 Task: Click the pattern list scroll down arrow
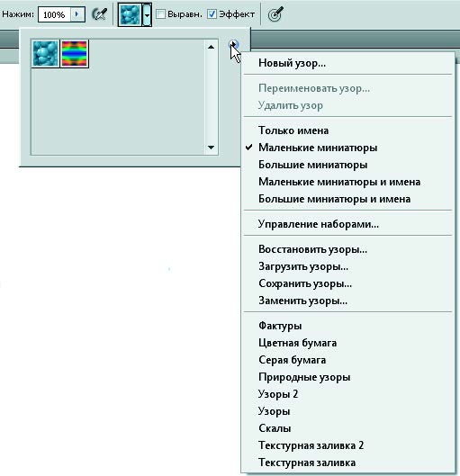coord(211,148)
